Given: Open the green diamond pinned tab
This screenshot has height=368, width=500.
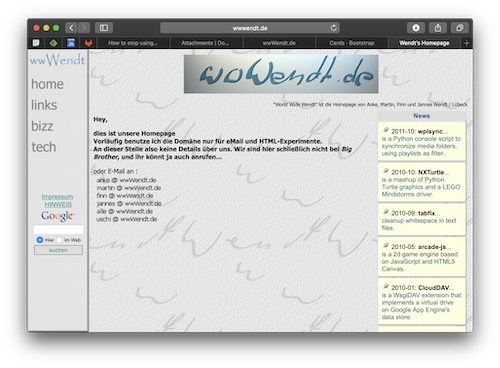Looking at the screenshot, I should (53, 43).
